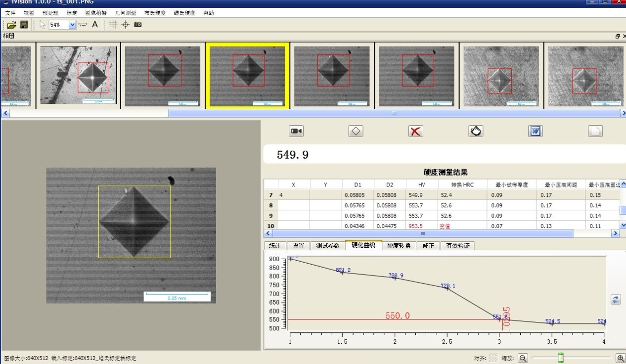
Task: Toggle the grid overlay icon in toolbar
Action: coord(113,25)
